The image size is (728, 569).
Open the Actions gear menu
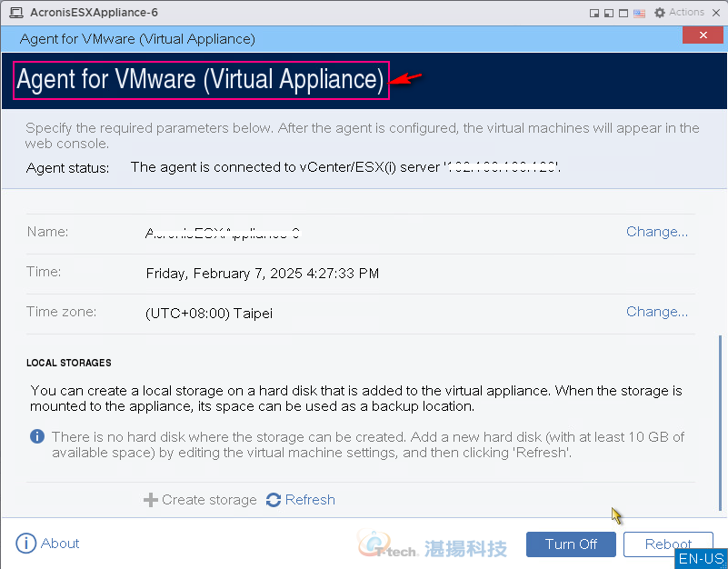tap(679, 13)
